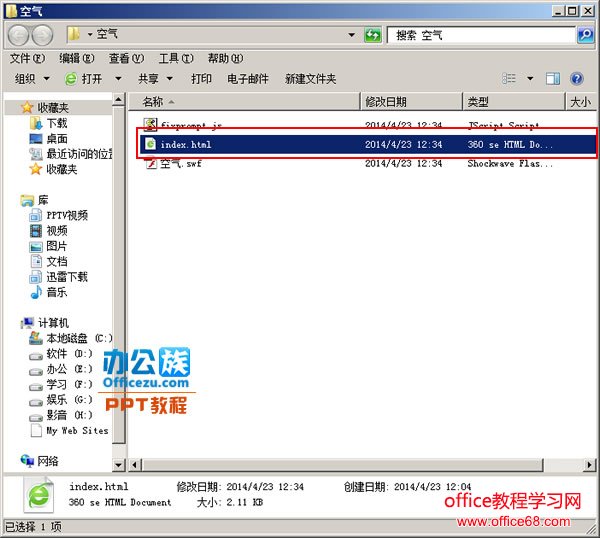Expand the 共享 share dropdown
Viewport: 600px width, 538px height.
tap(155, 79)
